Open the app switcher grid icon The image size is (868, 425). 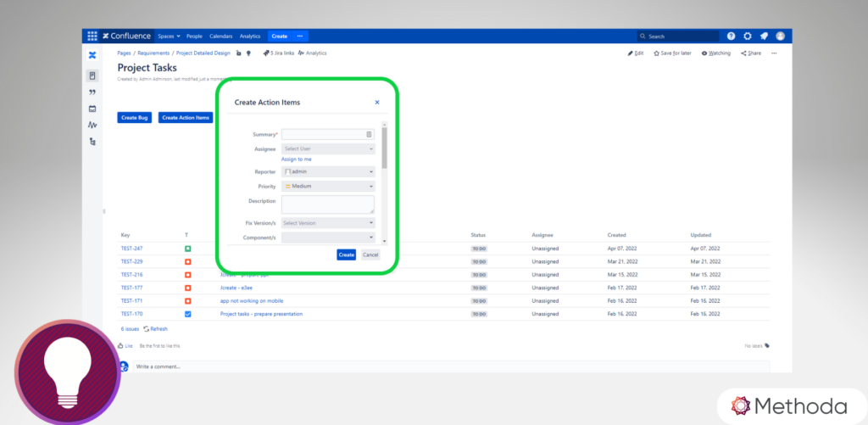[x=92, y=36]
